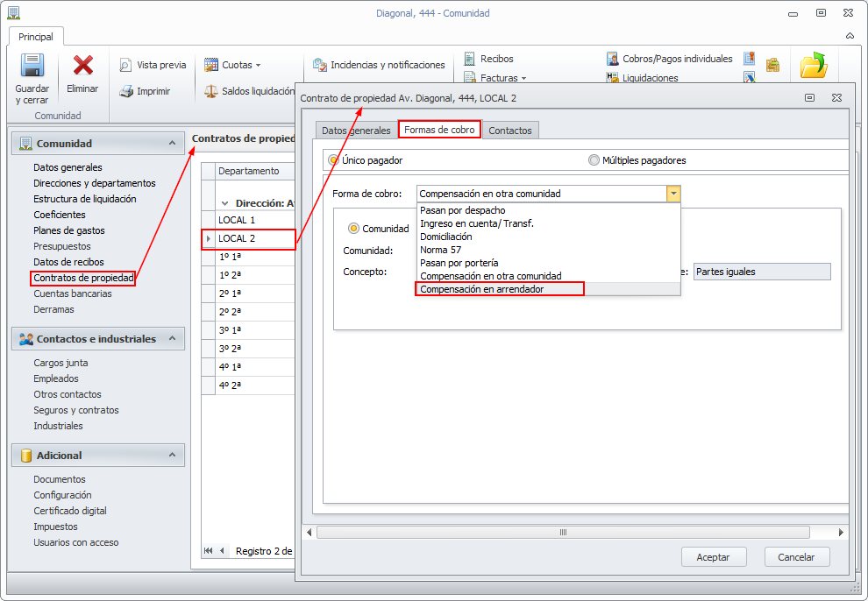
Task: Click the Facturas invoice icon
Action: 470,77
